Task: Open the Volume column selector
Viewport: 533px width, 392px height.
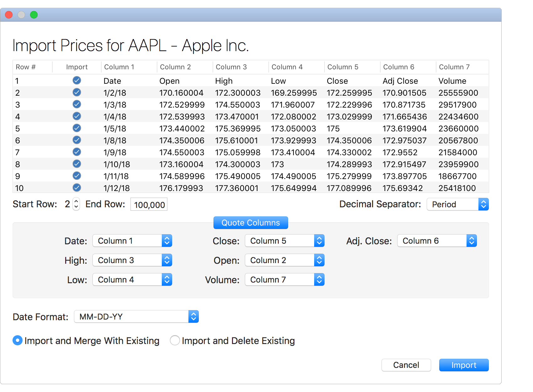Action: click(284, 279)
